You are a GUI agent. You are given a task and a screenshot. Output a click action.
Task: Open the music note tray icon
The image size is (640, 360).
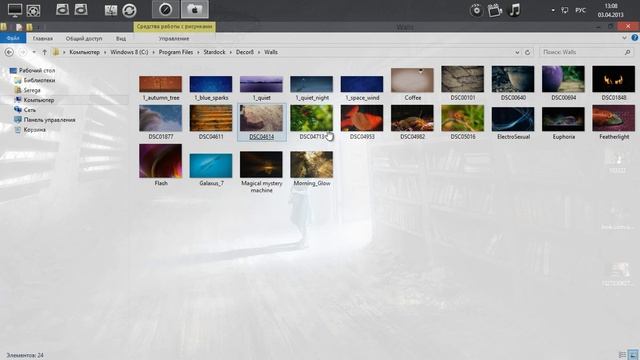[514, 10]
